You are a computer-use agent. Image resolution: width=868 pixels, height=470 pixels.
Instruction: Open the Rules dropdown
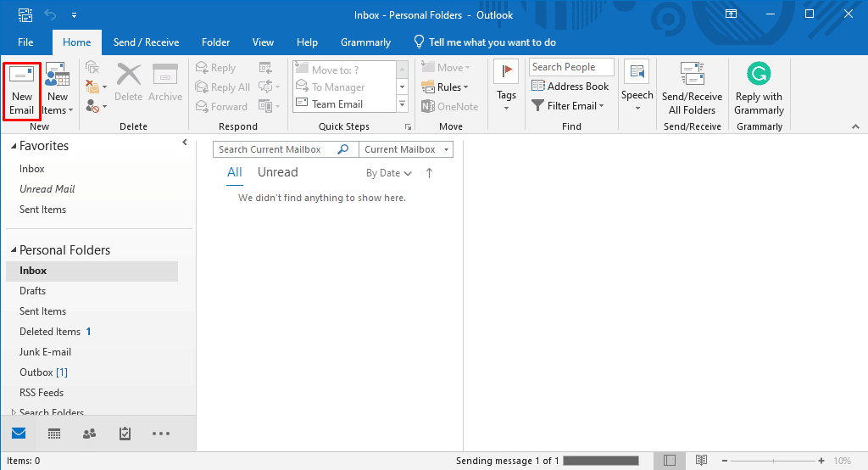pyautogui.click(x=445, y=87)
